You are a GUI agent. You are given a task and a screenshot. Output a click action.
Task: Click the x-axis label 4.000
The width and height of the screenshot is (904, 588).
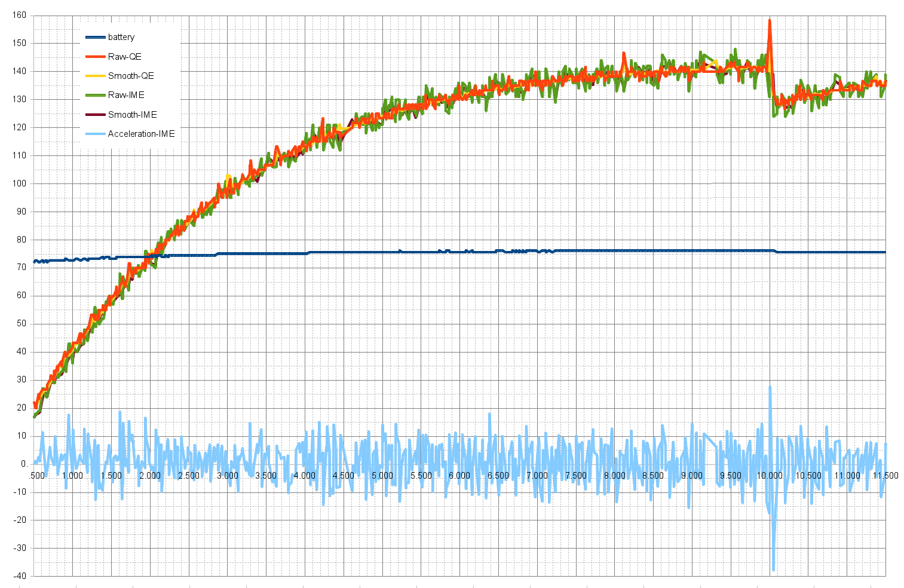(x=305, y=476)
